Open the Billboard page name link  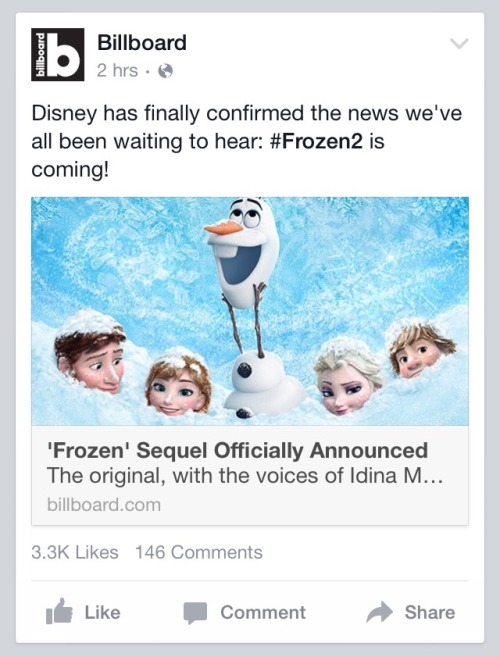pyautogui.click(x=142, y=43)
